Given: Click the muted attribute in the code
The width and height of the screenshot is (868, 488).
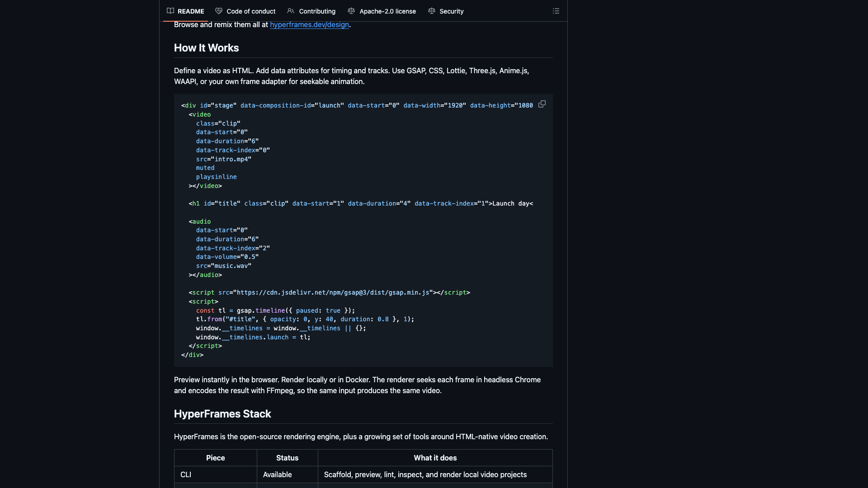Looking at the screenshot, I should (205, 168).
